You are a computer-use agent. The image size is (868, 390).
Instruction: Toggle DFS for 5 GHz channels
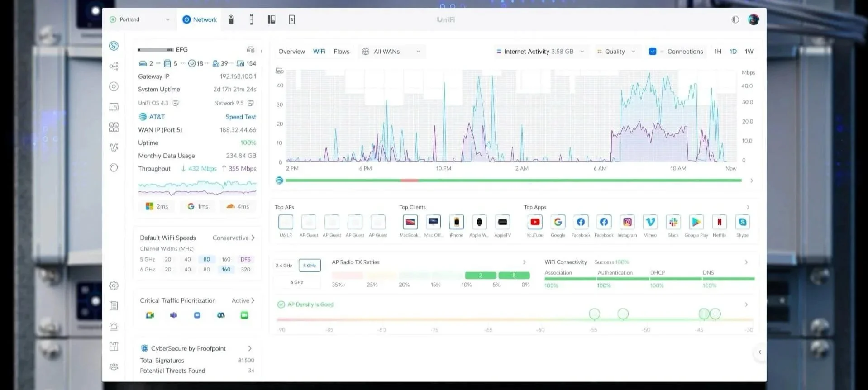pyautogui.click(x=245, y=259)
